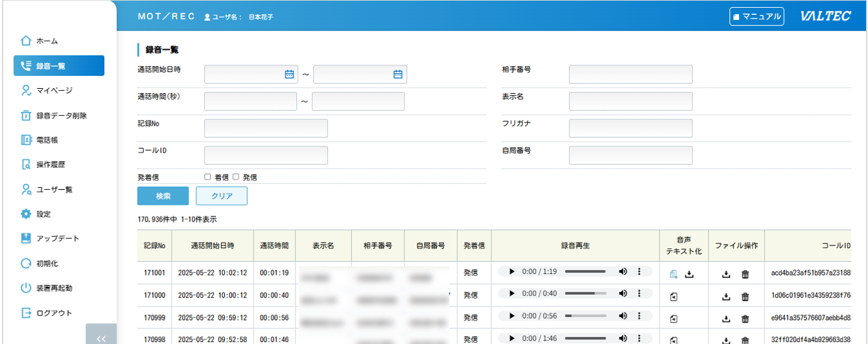The image size is (868, 344).
Task: Play recording 170998 (1:46)
Action: pyautogui.click(x=512, y=339)
